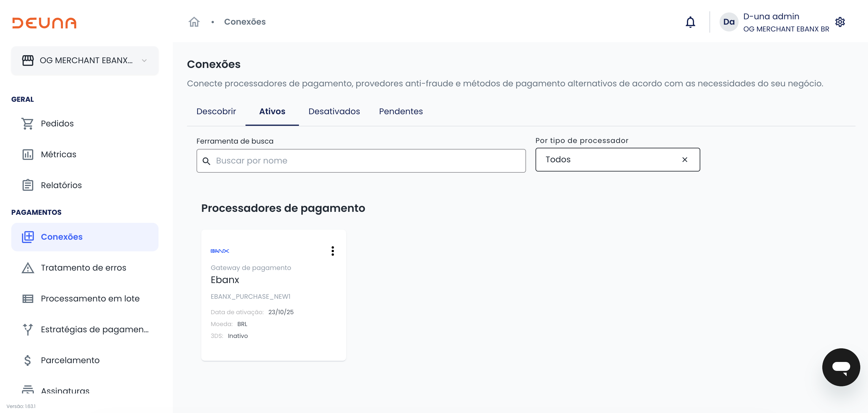Open notifications bell
The image size is (868, 413).
click(690, 22)
